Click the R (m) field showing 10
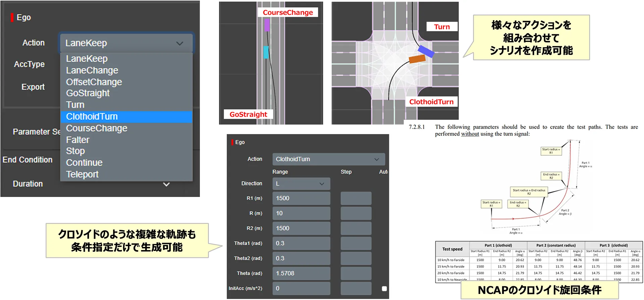Viewport: 644px width, 300px height. pos(301,213)
